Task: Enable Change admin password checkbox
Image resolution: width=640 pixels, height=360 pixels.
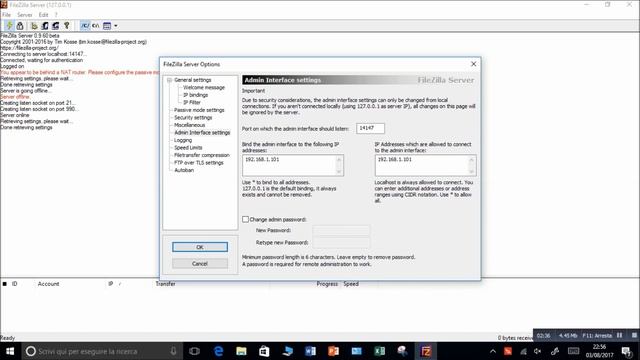Action: click(x=245, y=219)
